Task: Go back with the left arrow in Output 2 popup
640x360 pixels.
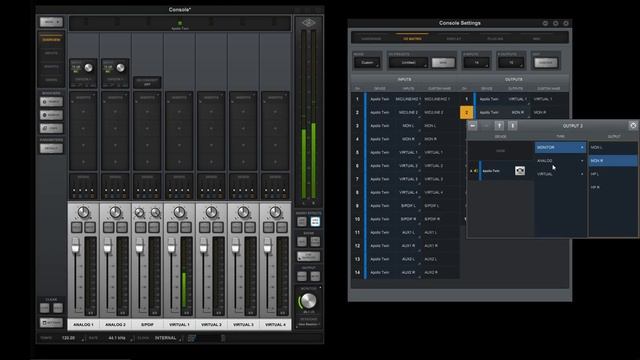Action: [473, 126]
